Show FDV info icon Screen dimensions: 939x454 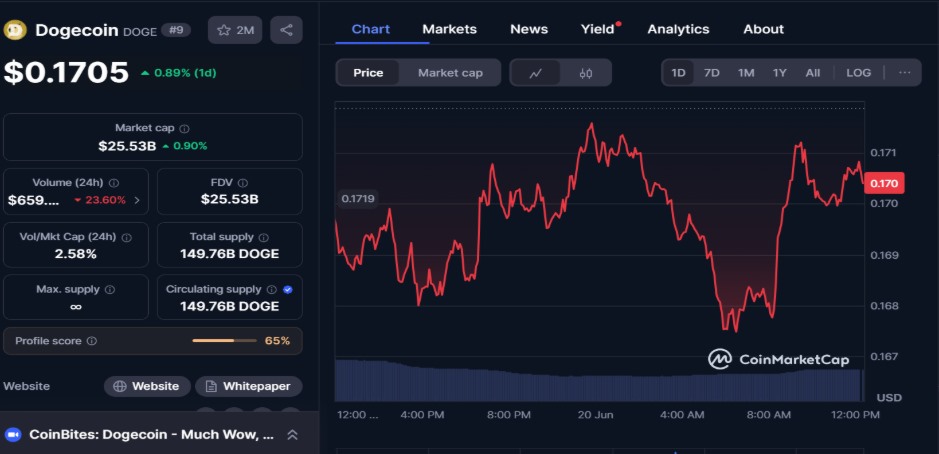tap(243, 183)
